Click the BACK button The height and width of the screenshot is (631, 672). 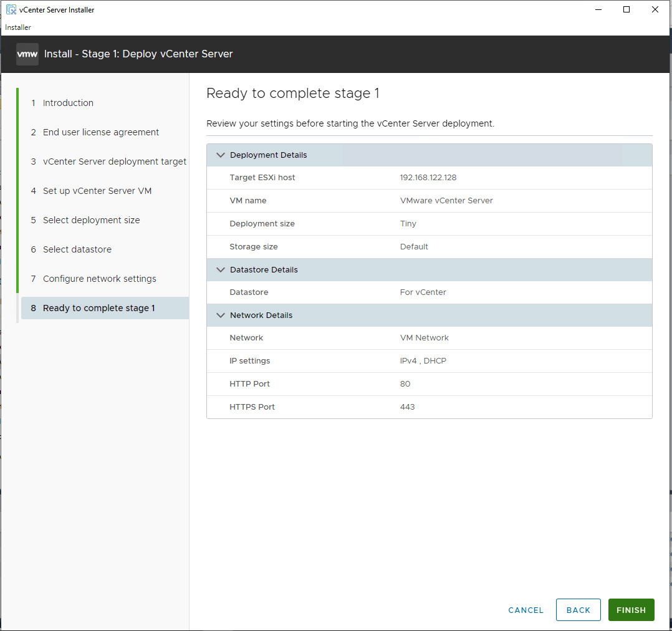click(578, 610)
